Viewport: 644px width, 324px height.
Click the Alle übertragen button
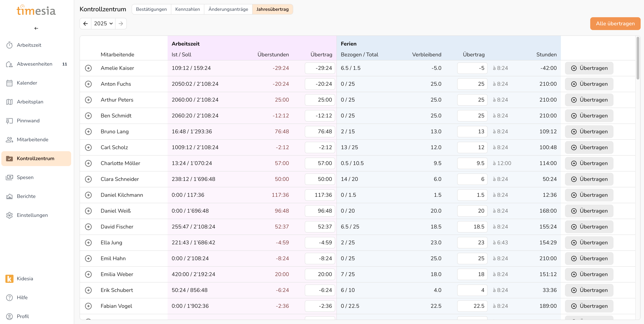615,23
